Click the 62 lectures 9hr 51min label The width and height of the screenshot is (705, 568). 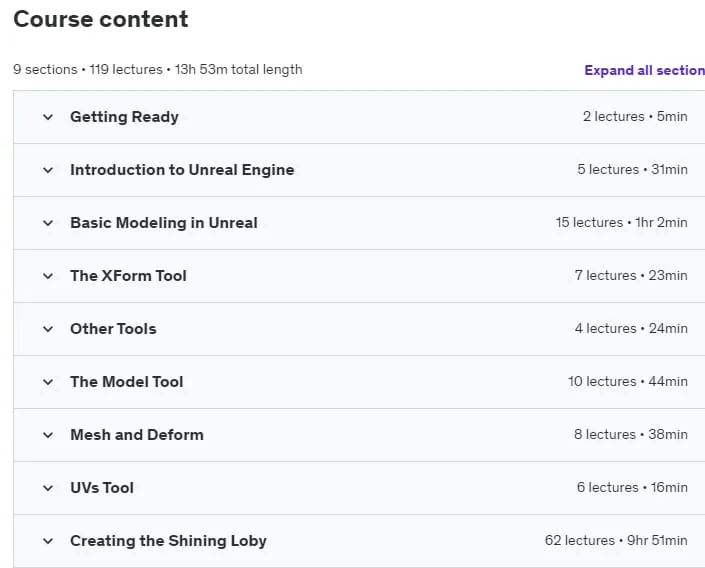[x=616, y=541]
